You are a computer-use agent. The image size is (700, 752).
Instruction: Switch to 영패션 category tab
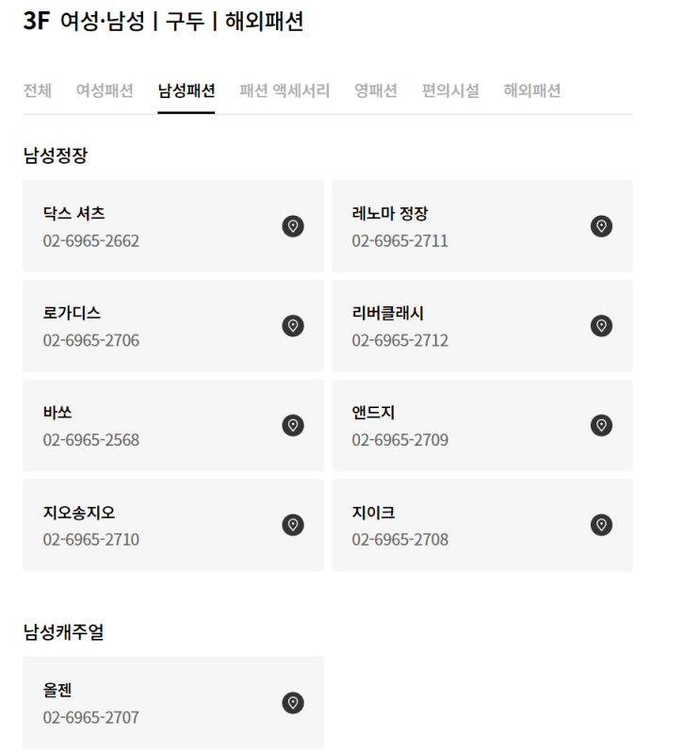tap(375, 90)
